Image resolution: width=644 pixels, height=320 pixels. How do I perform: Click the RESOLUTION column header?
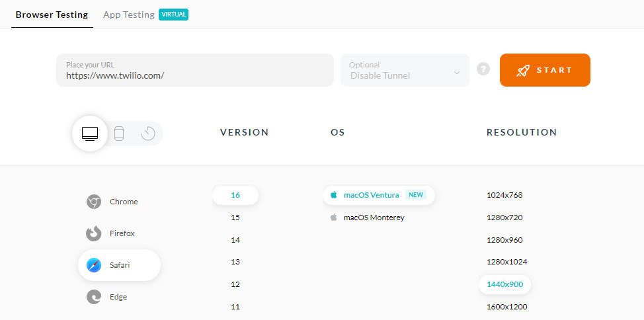pyautogui.click(x=522, y=132)
